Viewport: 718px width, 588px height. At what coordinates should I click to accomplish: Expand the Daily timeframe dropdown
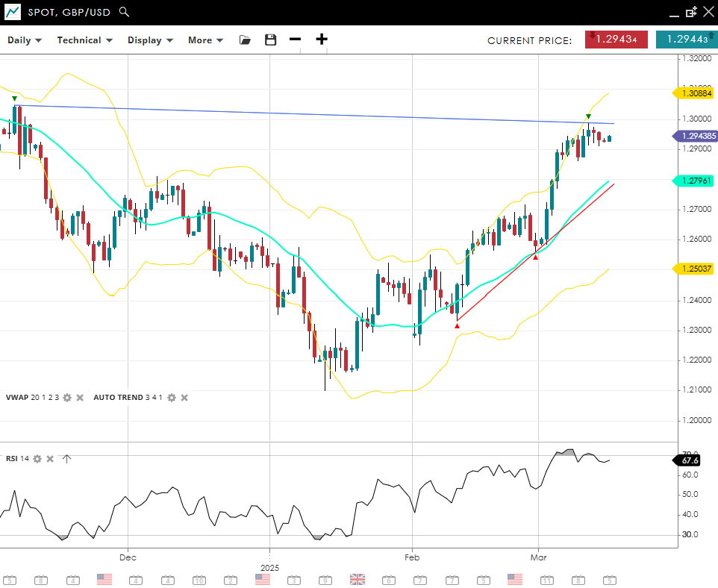point(25,40)
